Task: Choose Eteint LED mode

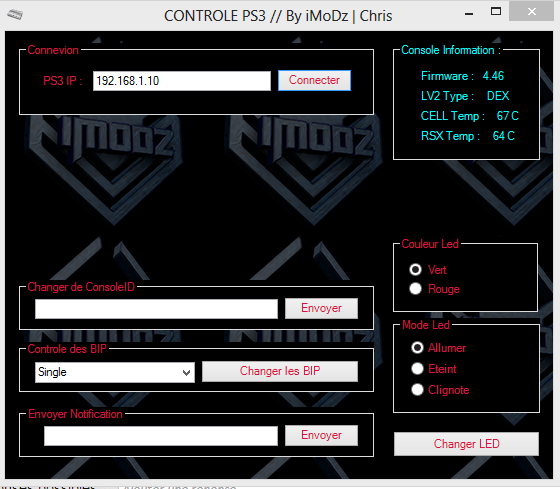Action: click(417, 369)
